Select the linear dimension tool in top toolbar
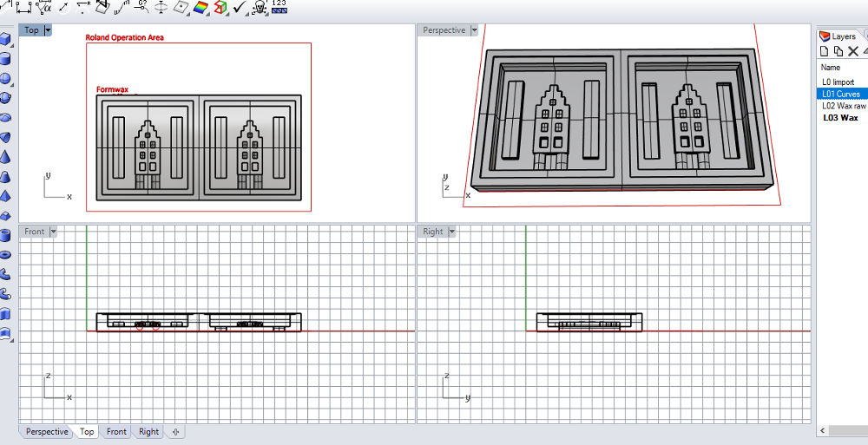Screen dimensions: 868x445 [23, 8]
